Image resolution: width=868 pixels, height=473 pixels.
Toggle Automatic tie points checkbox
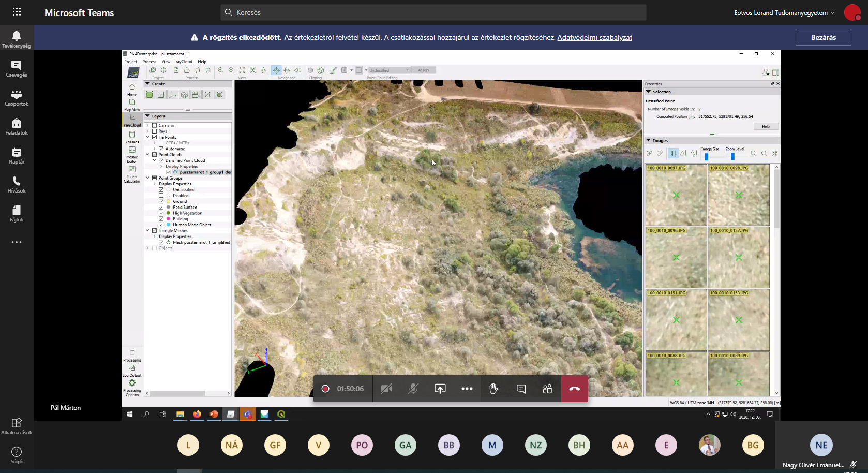click(x=161, y=149)
